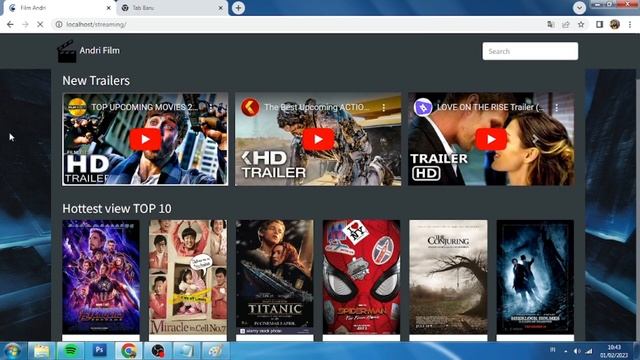
Task: Click the share page icon
Action: click(x=566, y=24)
